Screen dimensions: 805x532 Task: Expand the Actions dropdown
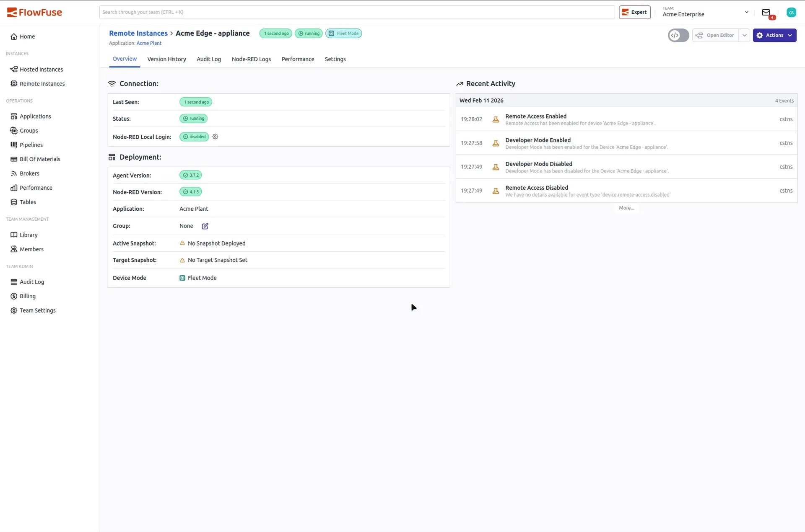(775, 35)
